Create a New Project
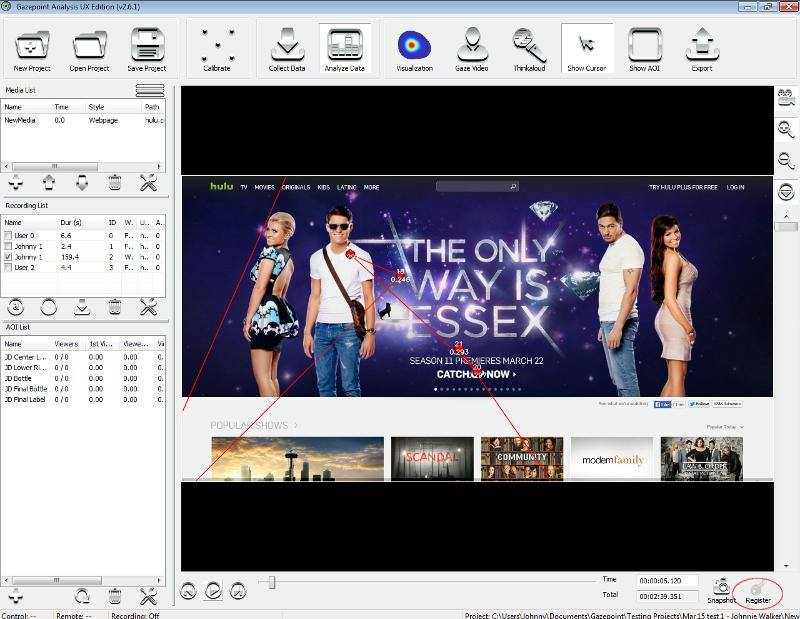The height and width of the screenshot is (619, 800). pos(32,50)
